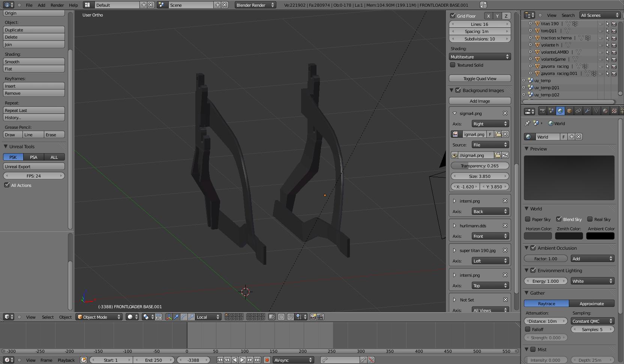Toggle Blend Sky checkbox
The height and width of the screenshot is (364, 624).
pos(559,219)
